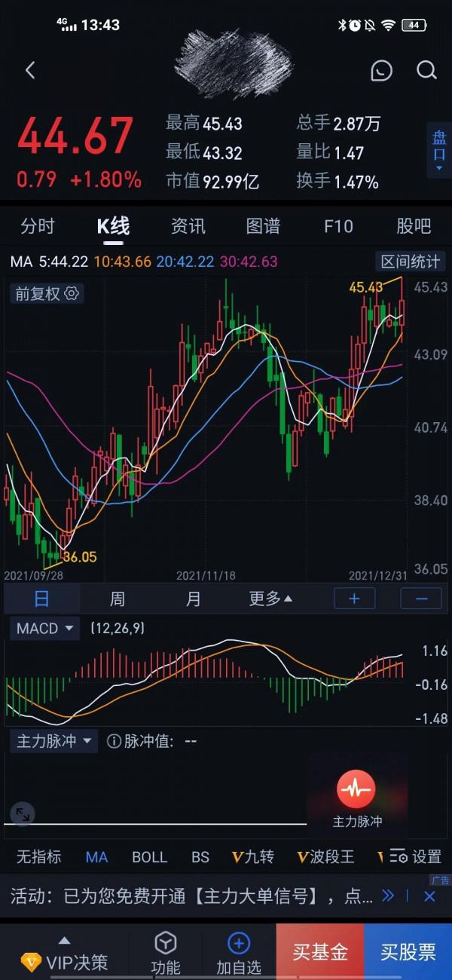Select the 日 daily period
The height and width of the screenshot is (980, 452).
pyautogui.click(x=41, y=599)
